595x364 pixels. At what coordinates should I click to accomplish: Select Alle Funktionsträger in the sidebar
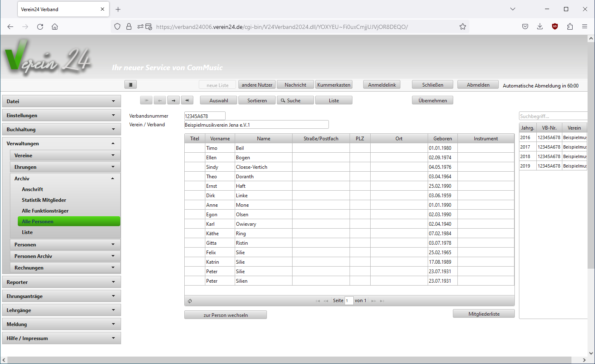69,210
